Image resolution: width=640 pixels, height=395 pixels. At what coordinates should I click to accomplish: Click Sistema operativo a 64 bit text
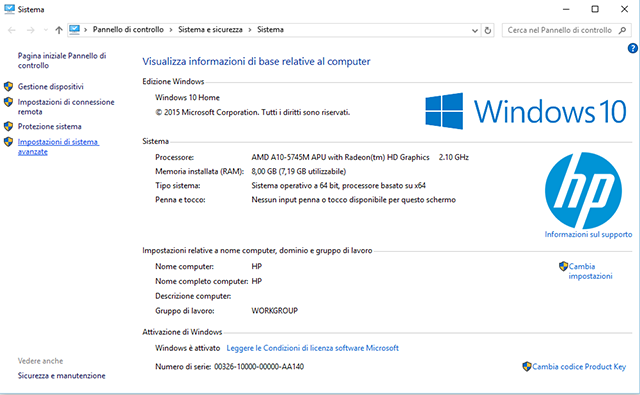tap(339, 186)
